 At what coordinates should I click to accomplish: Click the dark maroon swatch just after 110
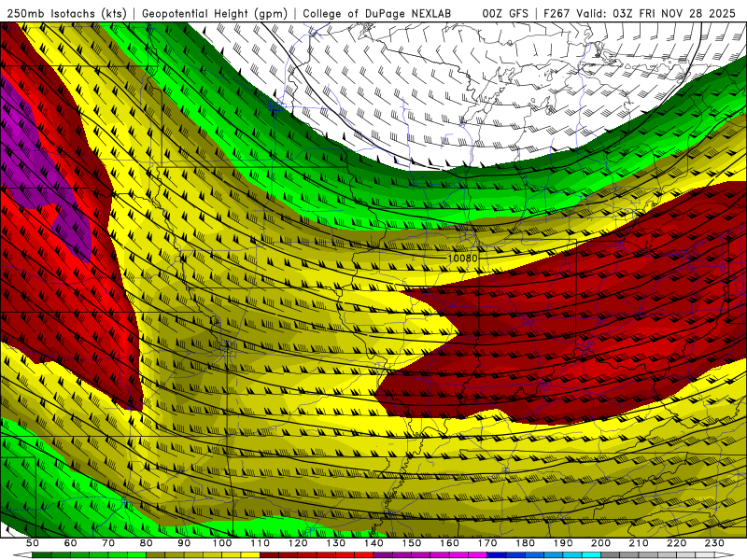click(x=269, y=555)
